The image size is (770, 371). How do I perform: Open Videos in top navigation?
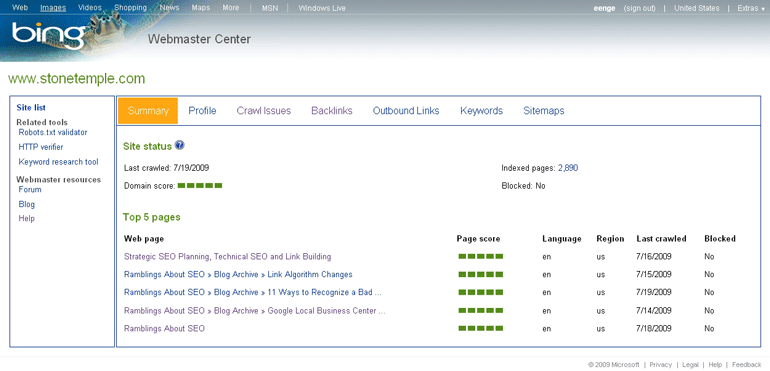tap(90, 8)
